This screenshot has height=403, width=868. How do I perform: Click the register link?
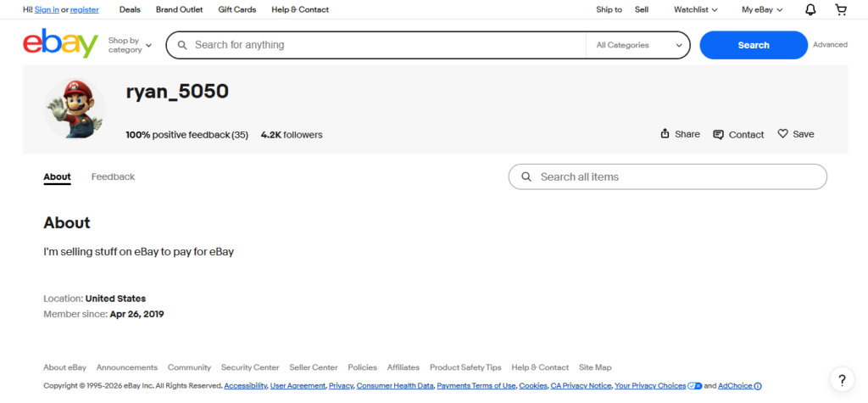[85, 9]
